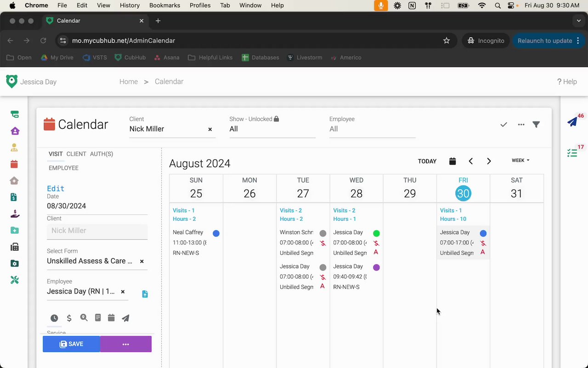Open the fax machine sidebar icon
The image size is (588, 368).
[x=14, y=247]
